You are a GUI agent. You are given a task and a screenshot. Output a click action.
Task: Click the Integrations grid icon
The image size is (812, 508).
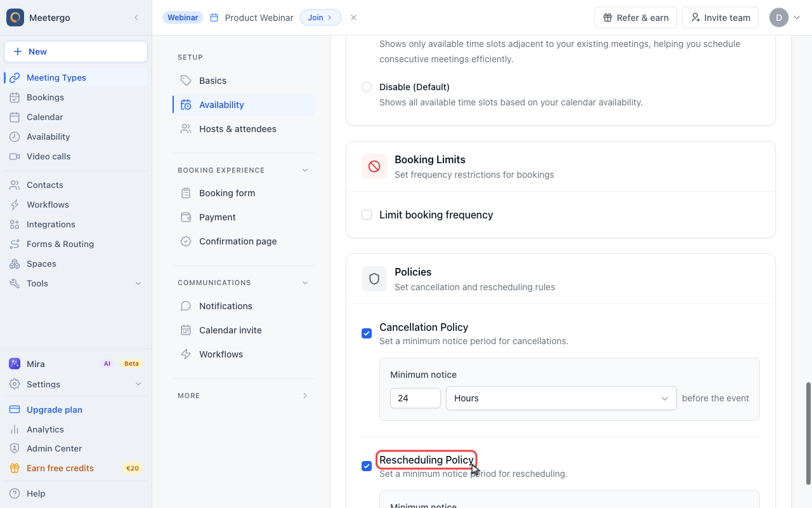[15, 224]
